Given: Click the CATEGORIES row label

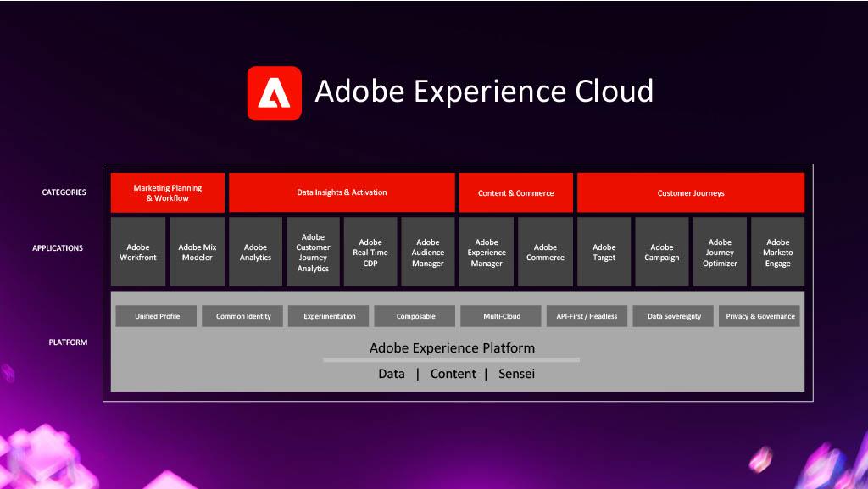Looking at the screenshot, I should tap(64, 192).
